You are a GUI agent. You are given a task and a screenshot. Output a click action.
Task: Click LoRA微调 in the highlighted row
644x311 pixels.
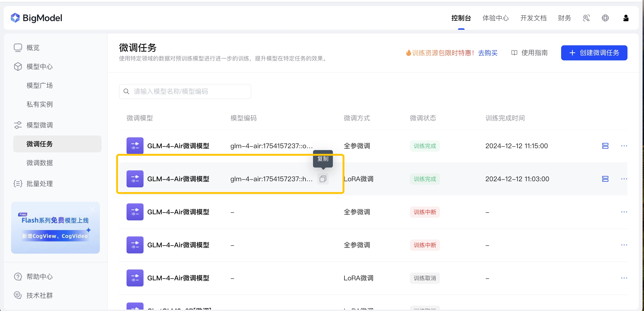(x=359, y=179)
